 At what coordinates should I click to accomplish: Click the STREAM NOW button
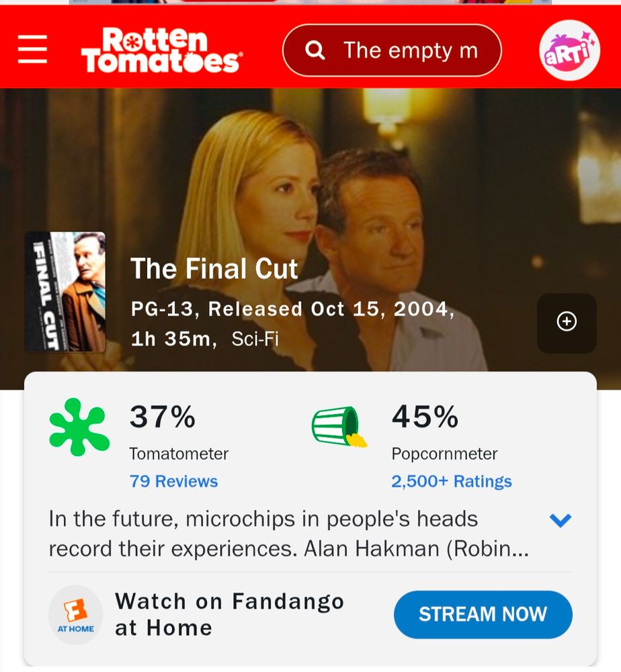[x=483, y=615]
